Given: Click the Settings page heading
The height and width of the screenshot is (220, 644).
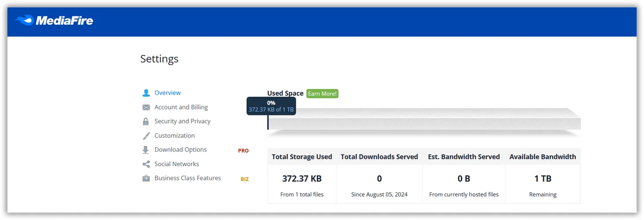Looking at the screenshot, I should point(159,59).
